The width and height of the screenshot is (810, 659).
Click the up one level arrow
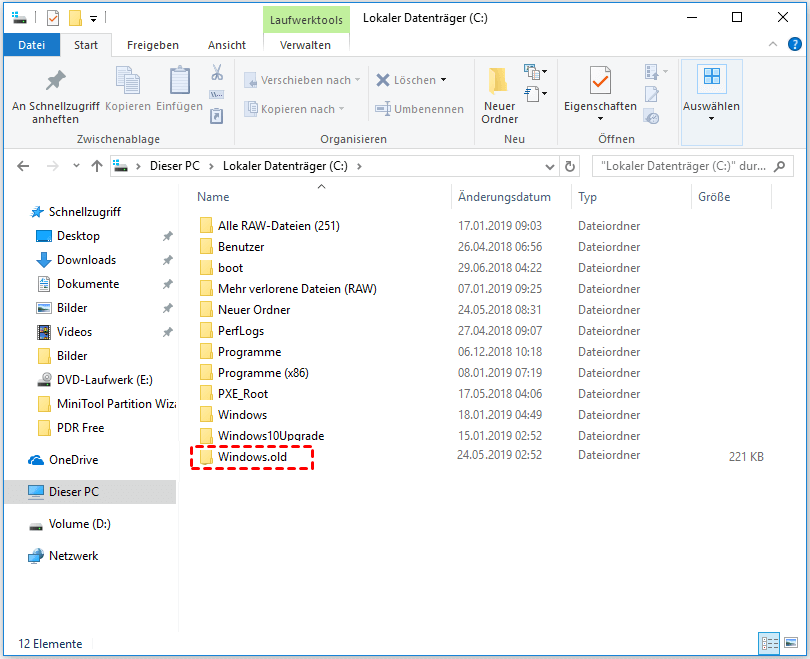tap(97, 166)
